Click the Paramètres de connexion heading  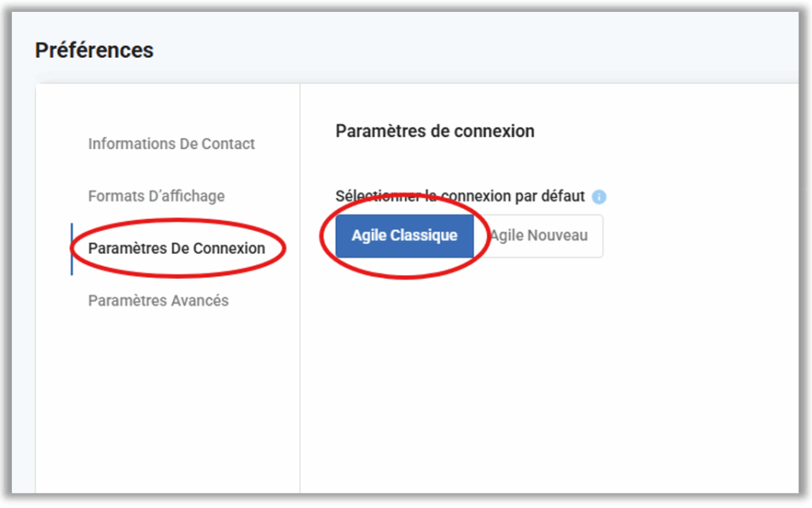tap(435, 132)
